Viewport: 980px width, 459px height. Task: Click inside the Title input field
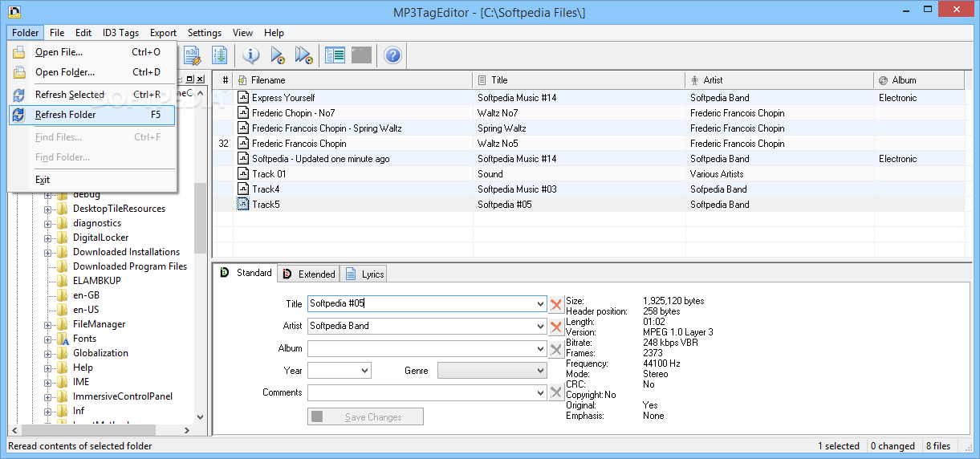point(420,304)
